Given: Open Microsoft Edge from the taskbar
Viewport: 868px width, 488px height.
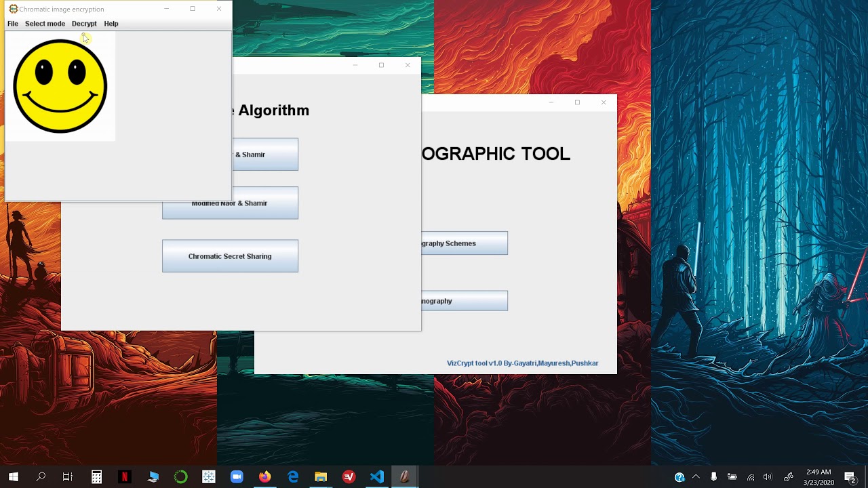Looking at the screenshot, I should pyautogui.click(x=293, y=477).
